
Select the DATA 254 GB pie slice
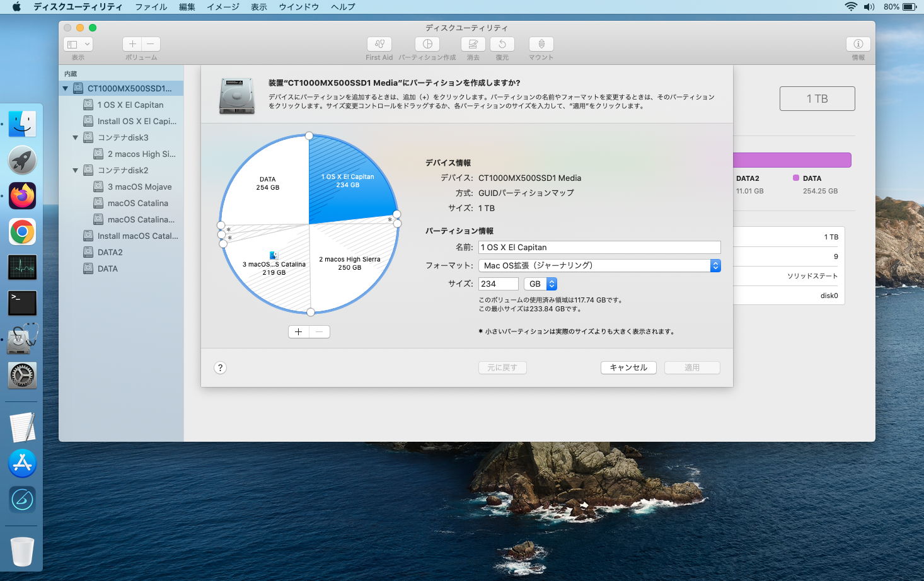268,183
